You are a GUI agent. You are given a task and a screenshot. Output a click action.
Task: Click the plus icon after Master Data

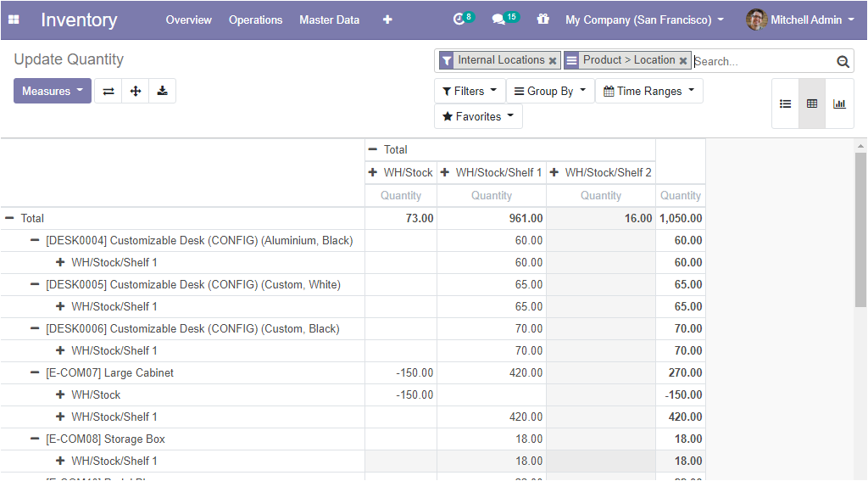tap(387, 20)
